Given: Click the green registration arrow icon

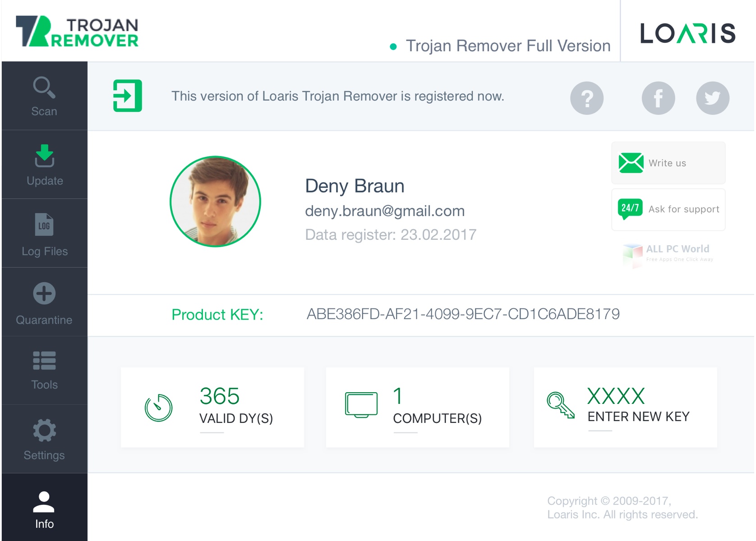Looking at the screenshot, I should (x=128, y=96).
